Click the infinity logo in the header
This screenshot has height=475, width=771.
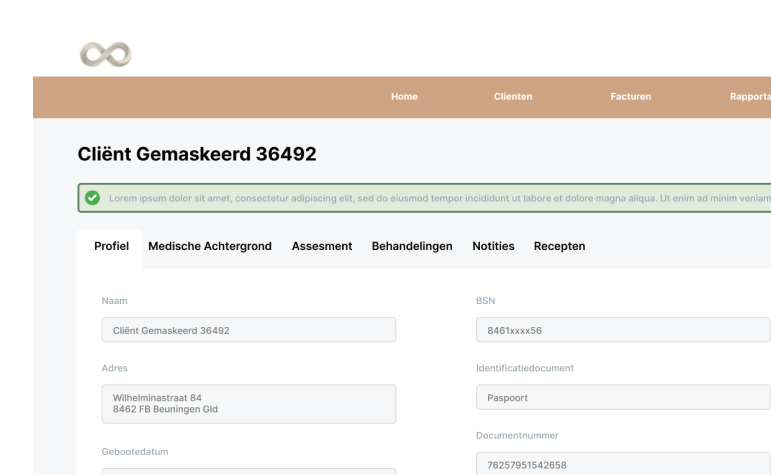click(x=106, y=55)
